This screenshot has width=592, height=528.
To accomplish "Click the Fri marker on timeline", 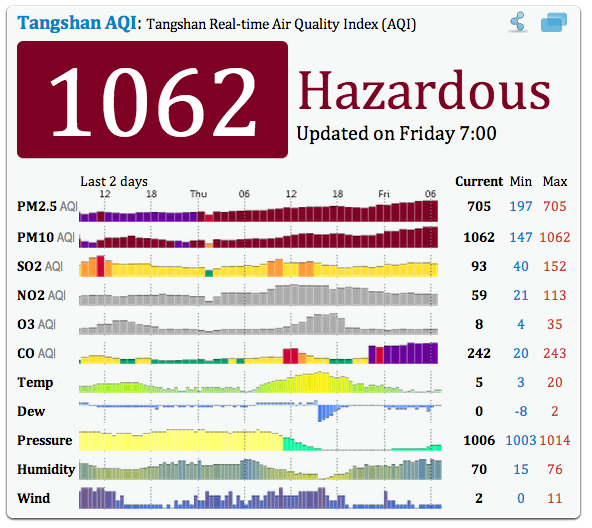I will tap(384, 194).
